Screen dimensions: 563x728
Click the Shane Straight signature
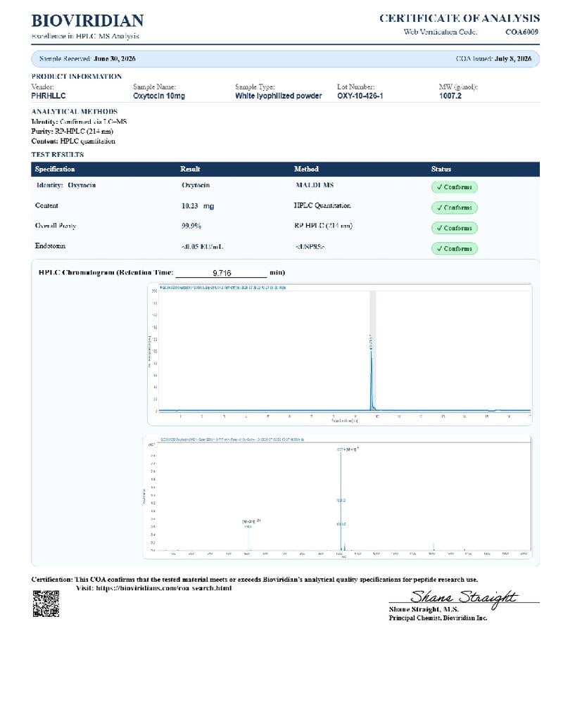click(x=463, y=598)
